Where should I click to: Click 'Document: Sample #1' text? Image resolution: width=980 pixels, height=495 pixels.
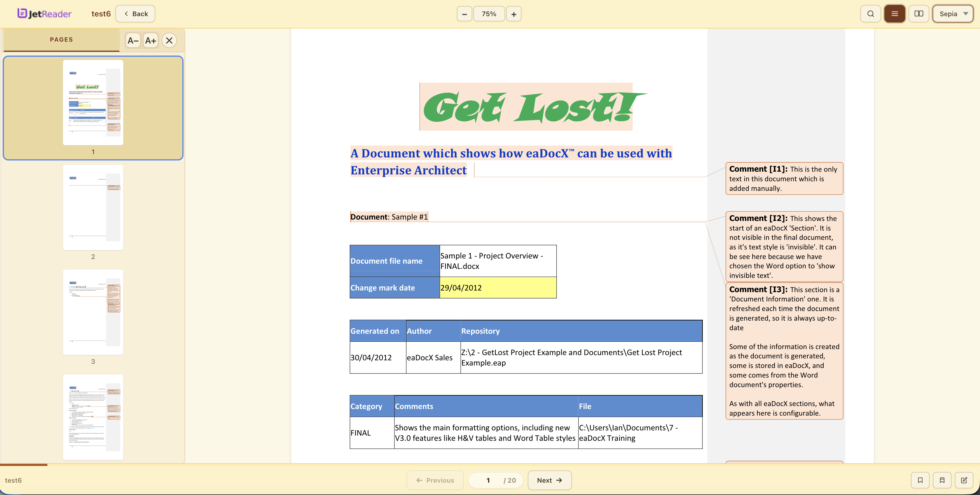[389, 217]
